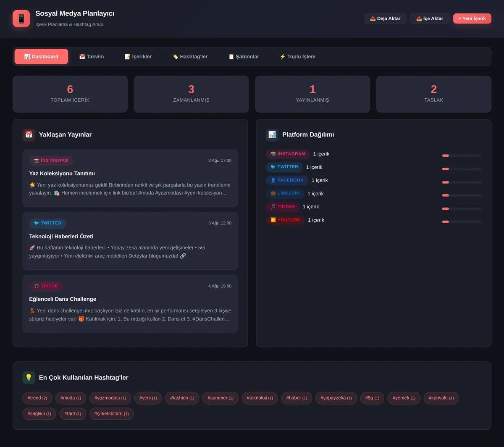The height and width of the screenshot is (447, 504).
Task: Click the #şirketkültürü hashtag chip
Action: pyautogui.click(x=111, y=413)
